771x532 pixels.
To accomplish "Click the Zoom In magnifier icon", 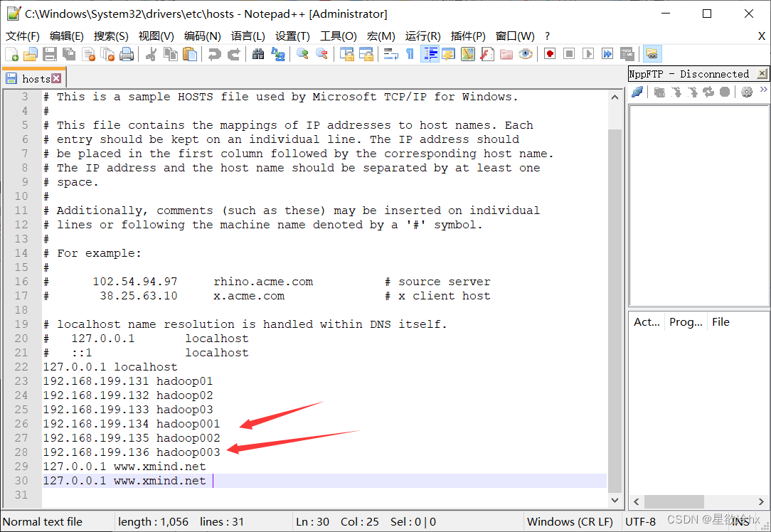I will point(302,54).
